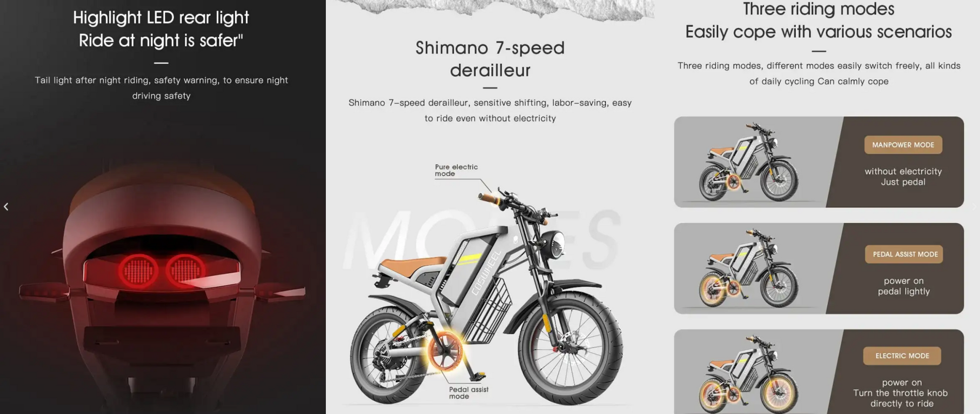Advance carousel with faint right chevron
This screenshot has width=980, height=414.
pos(974,206)
